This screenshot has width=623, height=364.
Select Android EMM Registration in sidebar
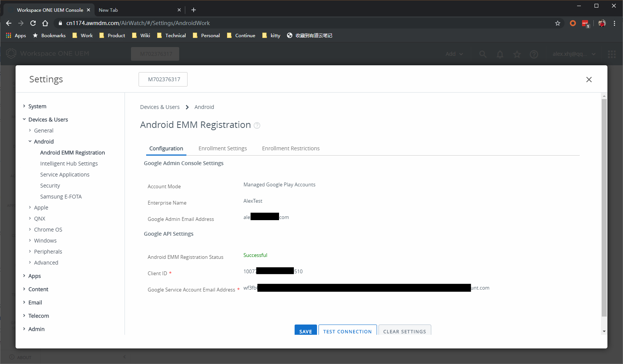pyautogui.click(x=73, y=153)
